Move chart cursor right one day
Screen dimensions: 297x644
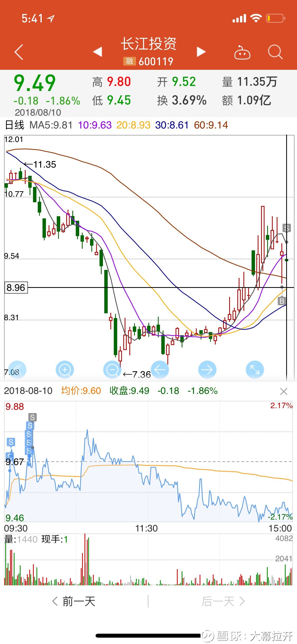coord(207,369)
